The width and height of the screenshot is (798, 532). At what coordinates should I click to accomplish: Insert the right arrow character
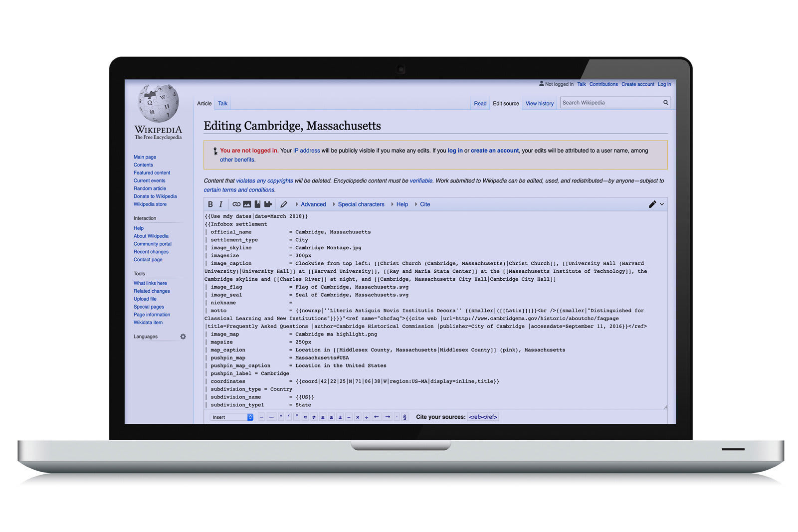[x=388, y=417]
